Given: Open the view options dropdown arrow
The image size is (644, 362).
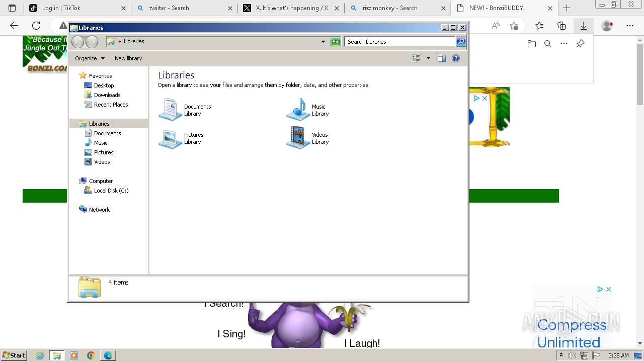Looking at the screenshot, I should [x=428, y=58].
